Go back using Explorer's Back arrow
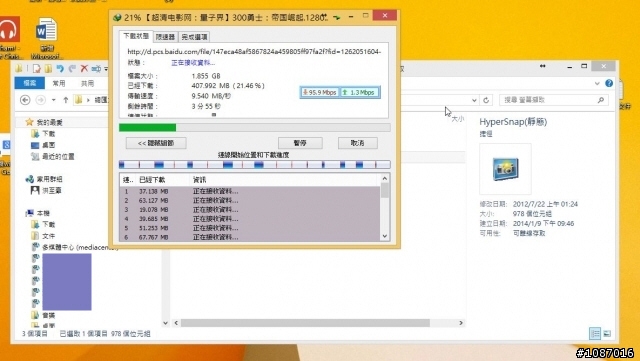Viewport: 640px width, 361px height. point(25,100)
